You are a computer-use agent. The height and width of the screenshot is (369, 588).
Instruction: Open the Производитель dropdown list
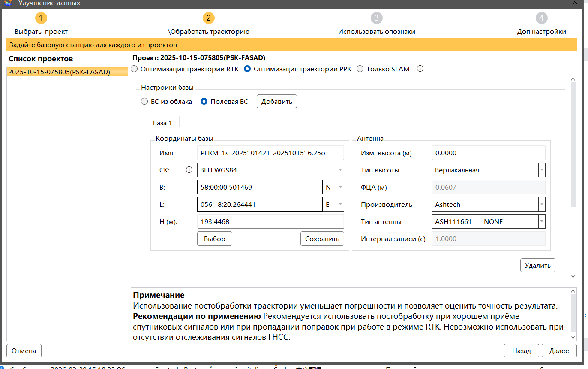click(542, 204)
